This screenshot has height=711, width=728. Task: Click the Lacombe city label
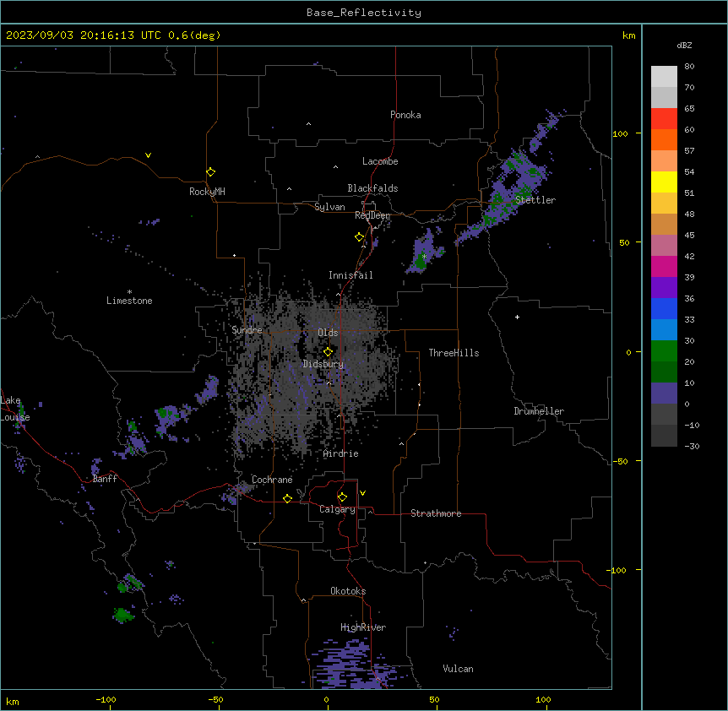380,161
